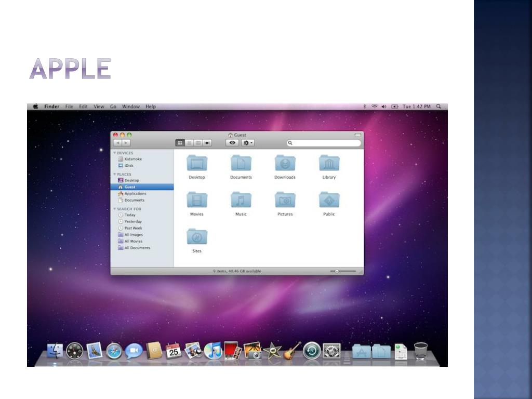The image size is (532, 399).
Task: Open Wi-Fi status menu
Action: click(375, 107)
